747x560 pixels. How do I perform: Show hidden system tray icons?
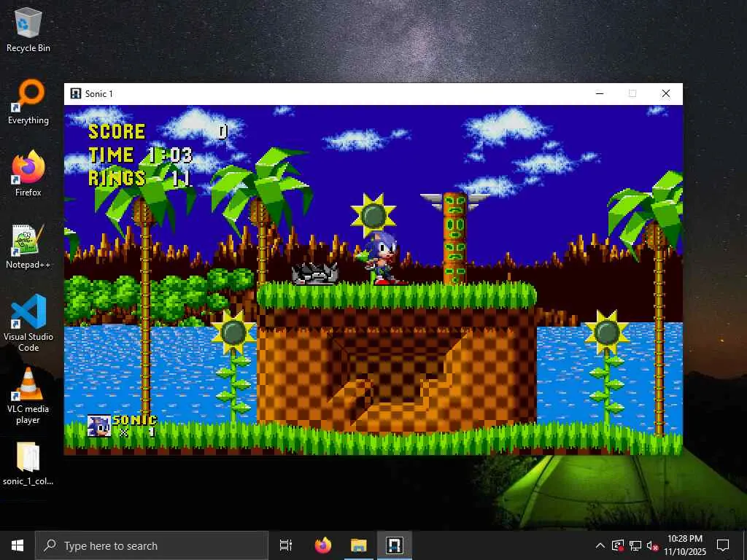click(x=600, y=545)
